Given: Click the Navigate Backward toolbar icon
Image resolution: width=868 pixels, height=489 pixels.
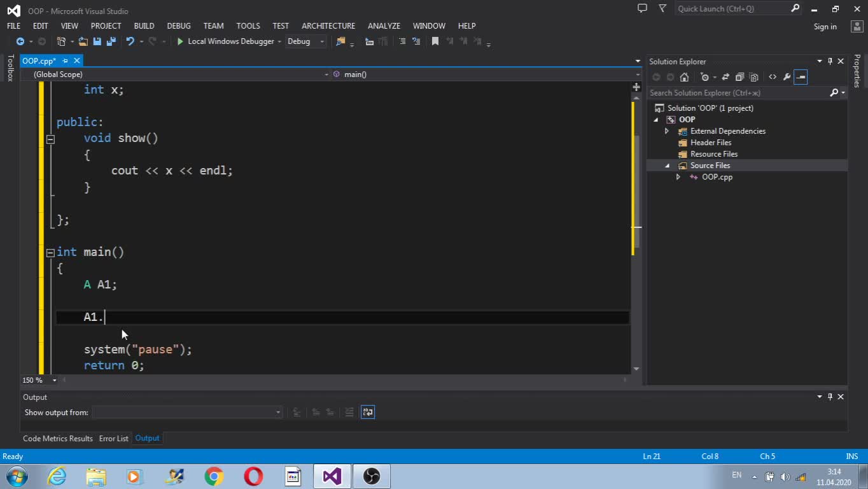Looking at the screenshot, I should (20, 41).
